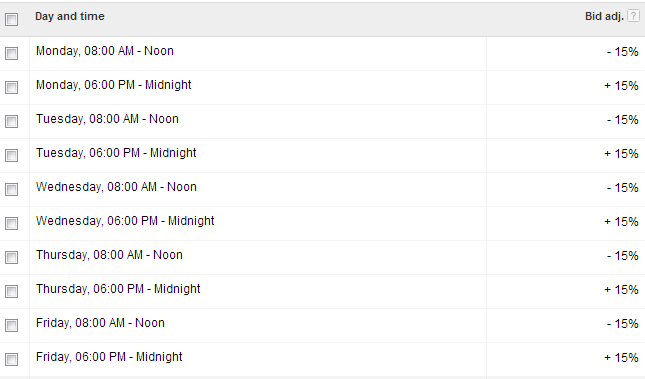Screen dimensions: 645x379
Task: Click the Tuesday 06:00 PM - Midnight schedule text
Action: tap(116, 153)
